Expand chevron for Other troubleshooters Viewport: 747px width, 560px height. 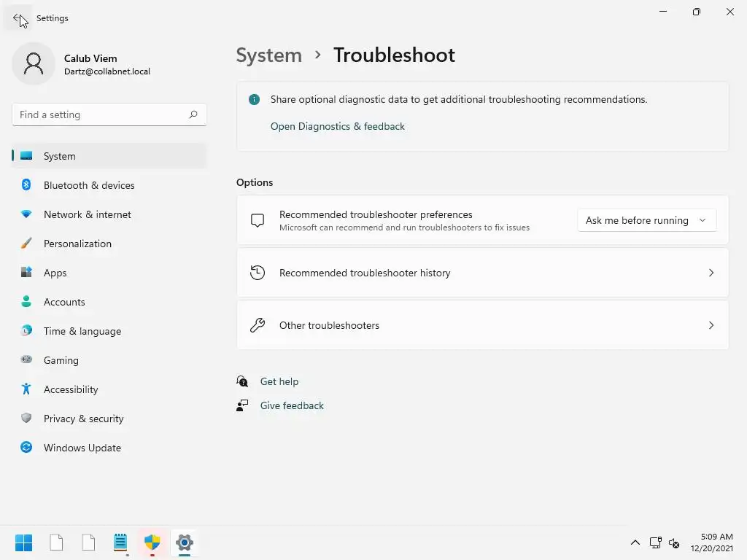(711, 325)
